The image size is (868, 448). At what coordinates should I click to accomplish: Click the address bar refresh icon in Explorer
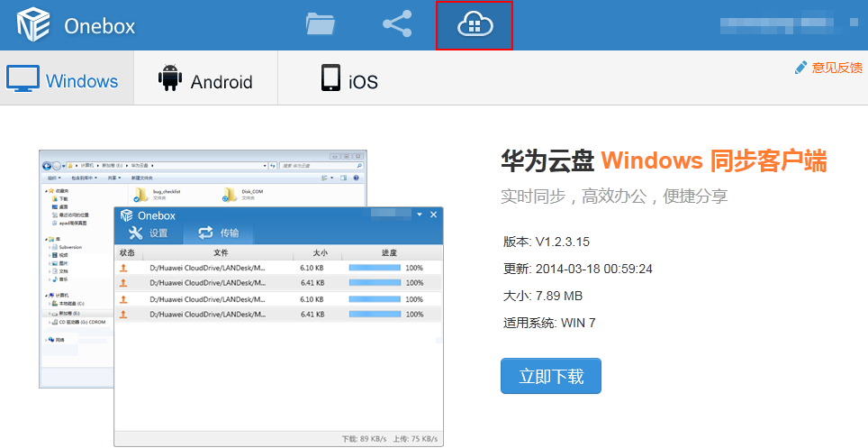(273, 165)
